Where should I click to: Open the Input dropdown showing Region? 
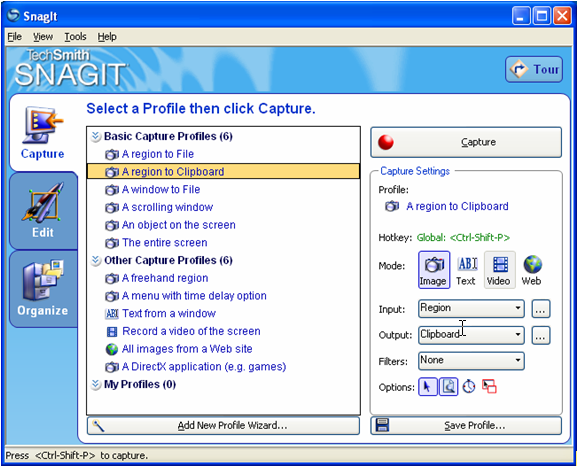(471, 308)
